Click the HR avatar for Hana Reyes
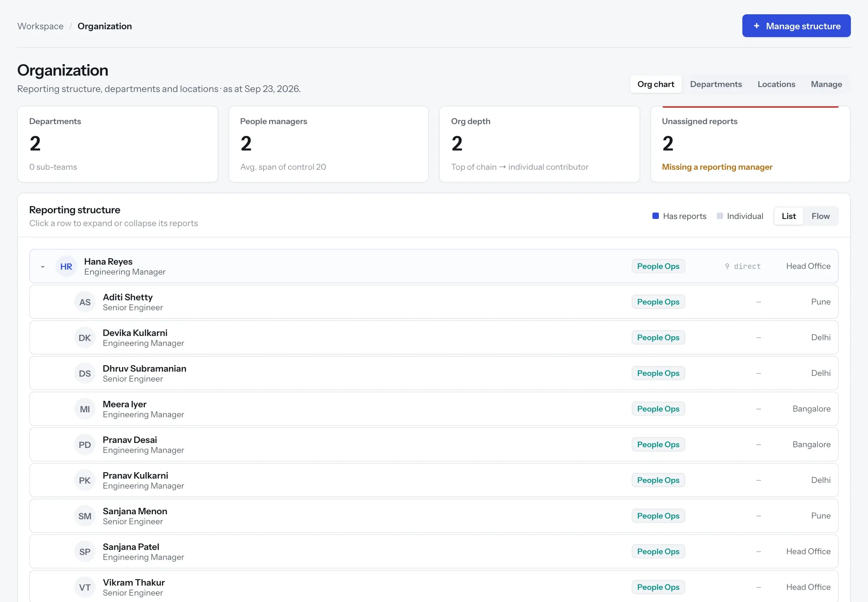The image size is (868, 602). [66, 267]
